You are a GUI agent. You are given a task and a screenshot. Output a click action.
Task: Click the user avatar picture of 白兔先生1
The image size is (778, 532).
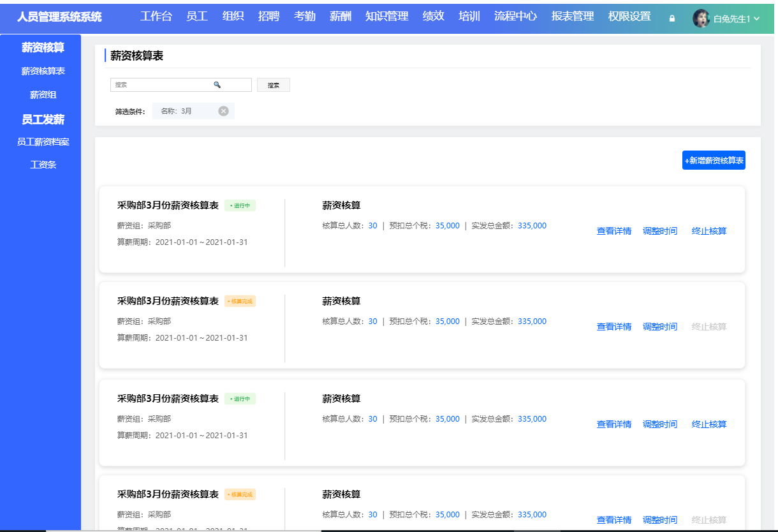point(701,18)
